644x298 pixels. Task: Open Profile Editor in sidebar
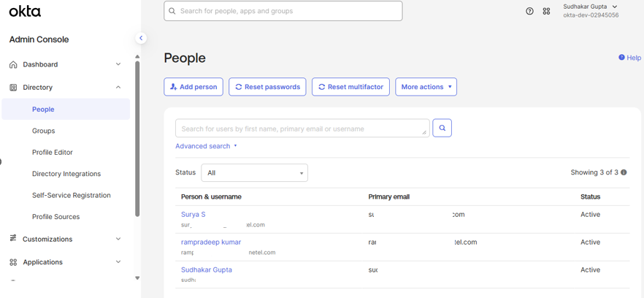click(53, 152)
